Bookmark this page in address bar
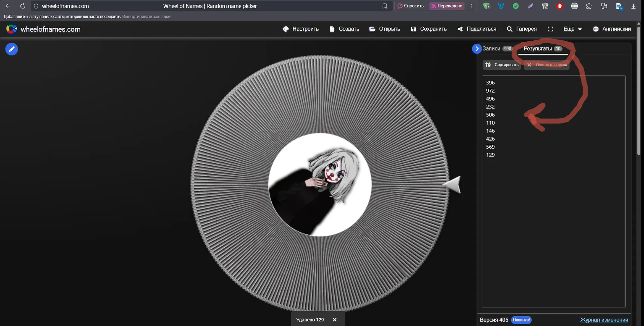The height and width of the screenshot is (326, 644). (x=385, y=6)
